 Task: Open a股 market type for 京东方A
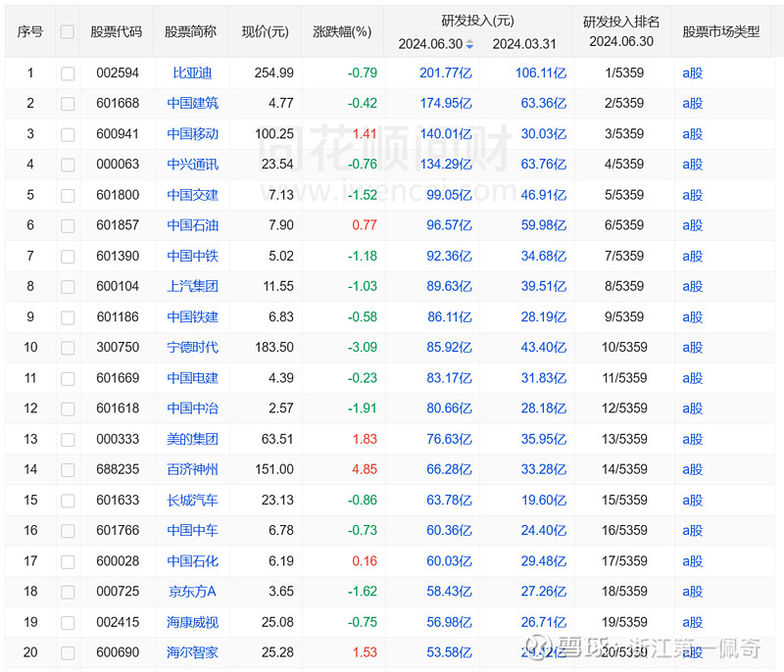coord(693,592)
